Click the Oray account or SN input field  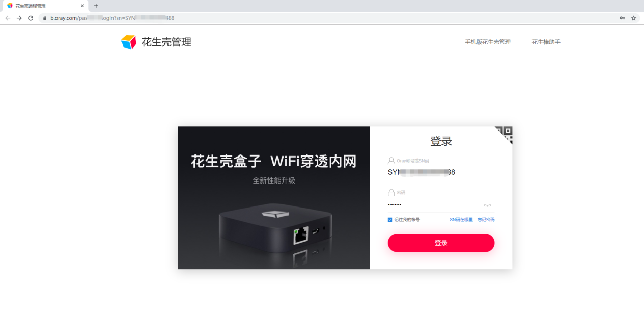coord(441,172)
